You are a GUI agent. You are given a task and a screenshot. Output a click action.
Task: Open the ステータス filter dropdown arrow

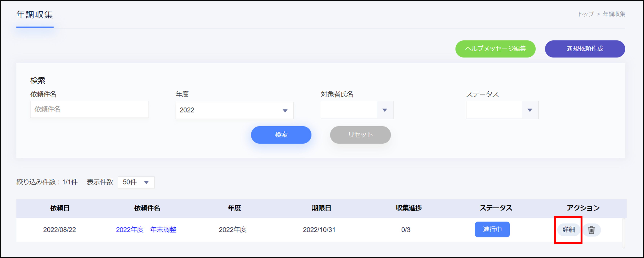530,110
